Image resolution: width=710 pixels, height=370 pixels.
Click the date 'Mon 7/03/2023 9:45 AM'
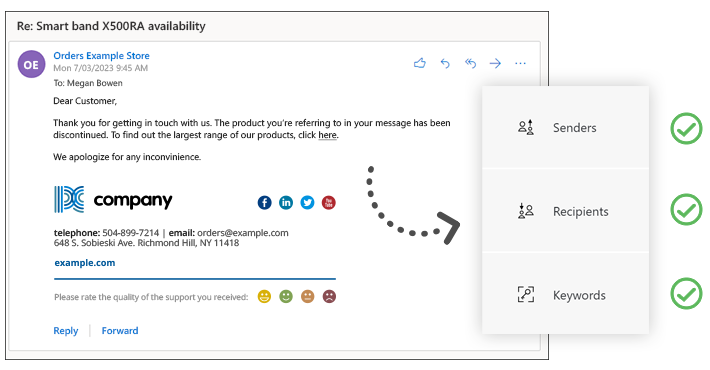101,68
